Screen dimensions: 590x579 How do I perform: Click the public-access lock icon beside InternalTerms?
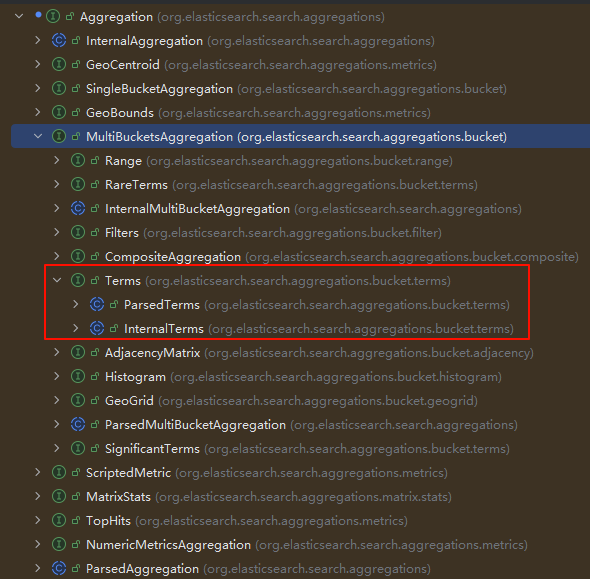(114, 328)
